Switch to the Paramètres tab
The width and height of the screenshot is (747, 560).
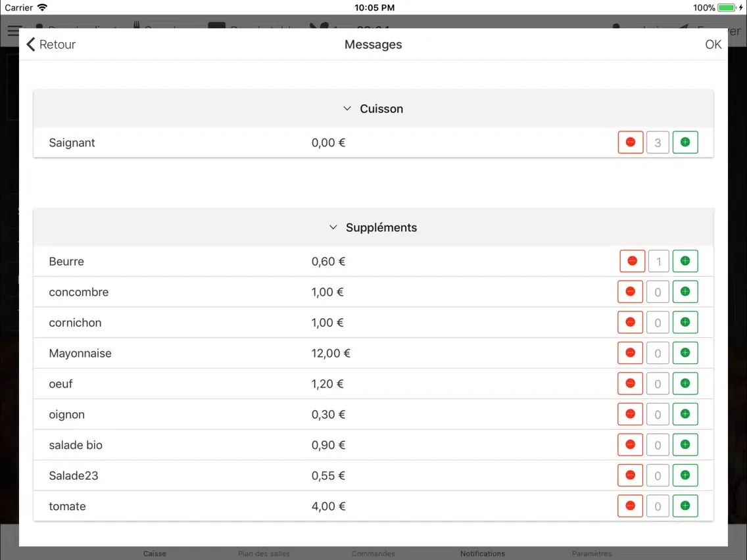point(592,553)
